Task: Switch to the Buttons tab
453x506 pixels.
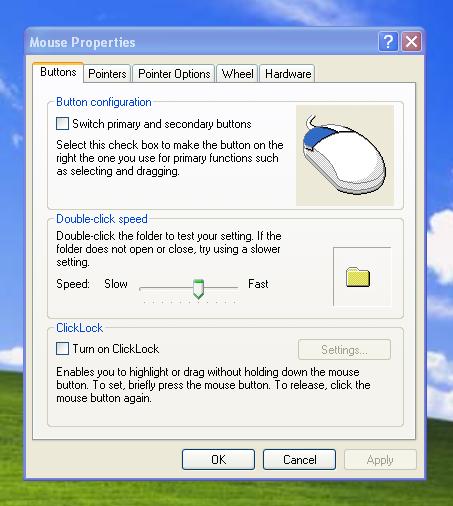Action: (58, 72)
